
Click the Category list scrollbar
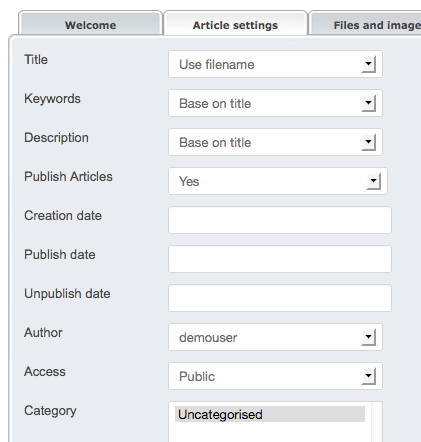377,422
